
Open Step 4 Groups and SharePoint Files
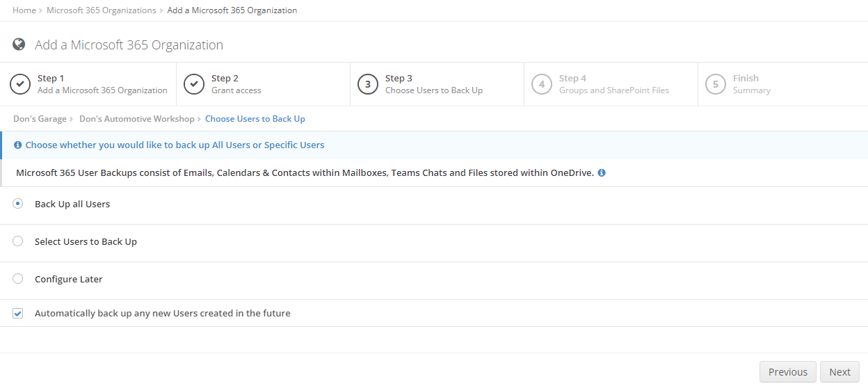(x=611, y=84)
